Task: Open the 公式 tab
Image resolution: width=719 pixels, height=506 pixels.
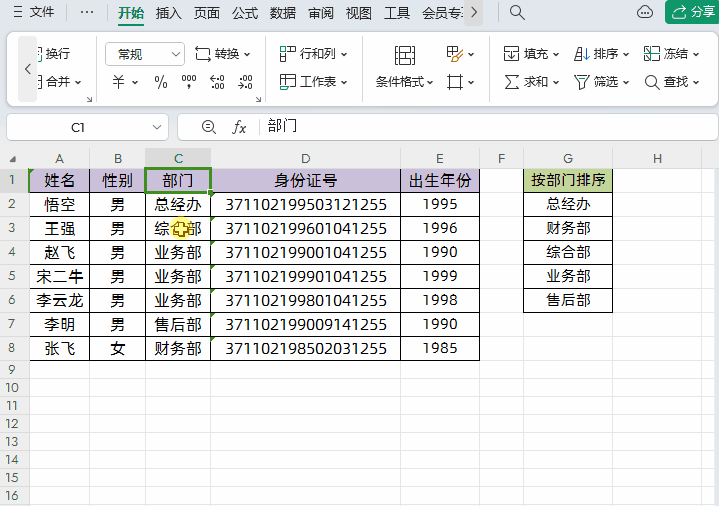Action: coord(245,13)
